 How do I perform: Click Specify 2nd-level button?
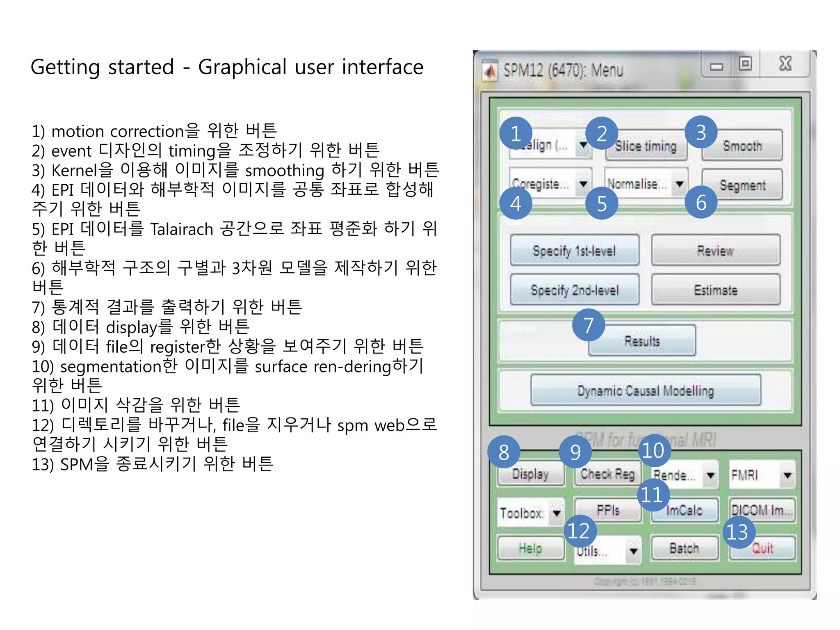pyautogui.click(x=574, y=290)
